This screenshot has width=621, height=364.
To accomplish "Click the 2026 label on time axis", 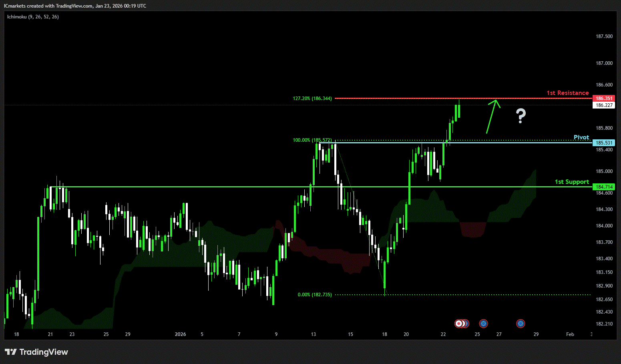I will pos(180,334).
